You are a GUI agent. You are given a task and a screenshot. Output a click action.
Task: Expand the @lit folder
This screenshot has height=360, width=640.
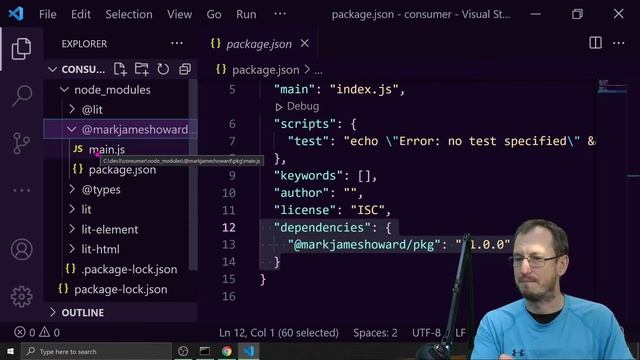(x=72, y=109)
